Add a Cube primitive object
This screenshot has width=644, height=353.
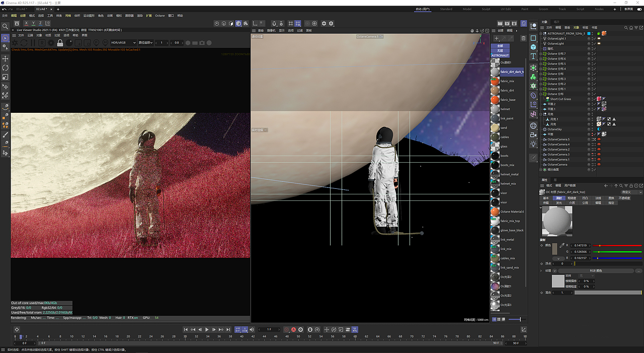533,47
